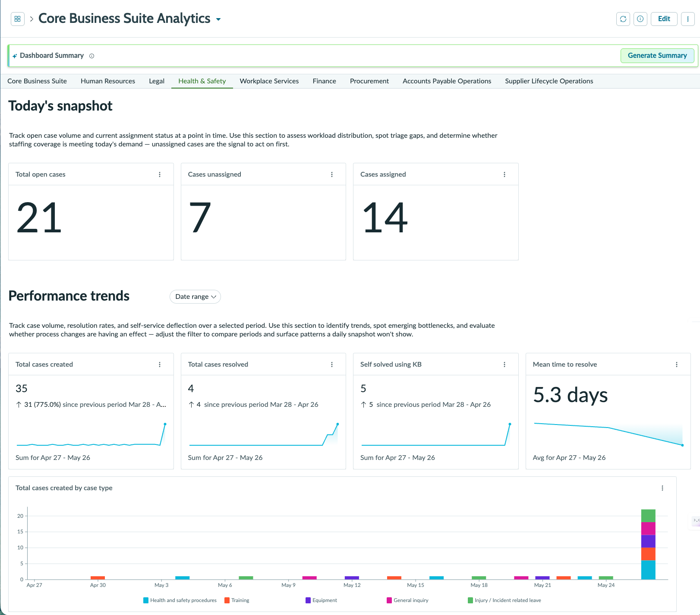Screen dimensions: 700x615
Task: Switch to Accounts Payable Operations tab
Action: (447, 81)
